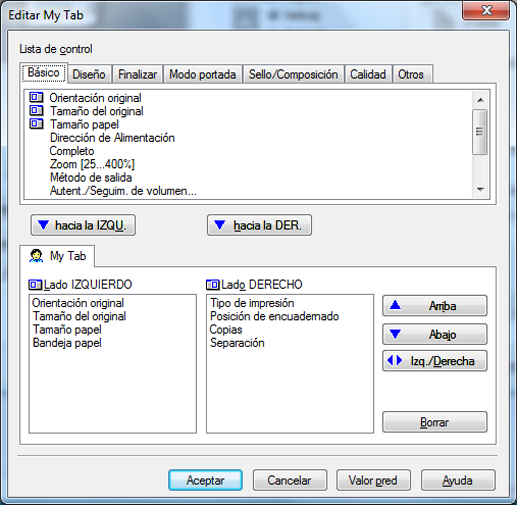
Task: Click the Lado DERECHO header icon
Action: [x=213, y=285]
